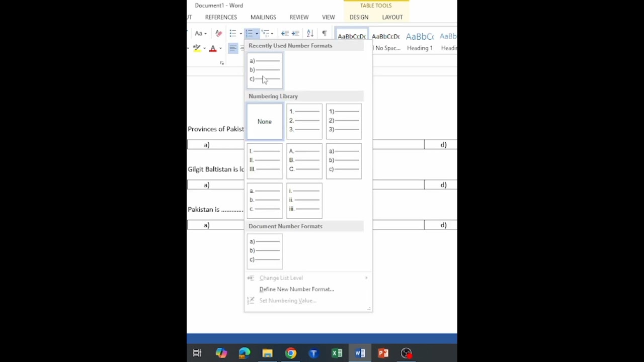Apply the Heading 1 style
This screenshot has width=644, height=362.
(420, 41)
